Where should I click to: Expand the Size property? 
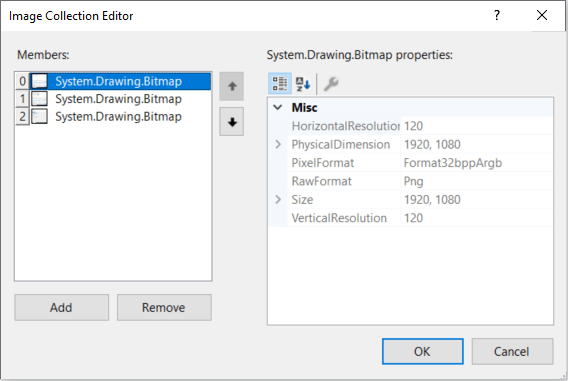click(278, 199)
